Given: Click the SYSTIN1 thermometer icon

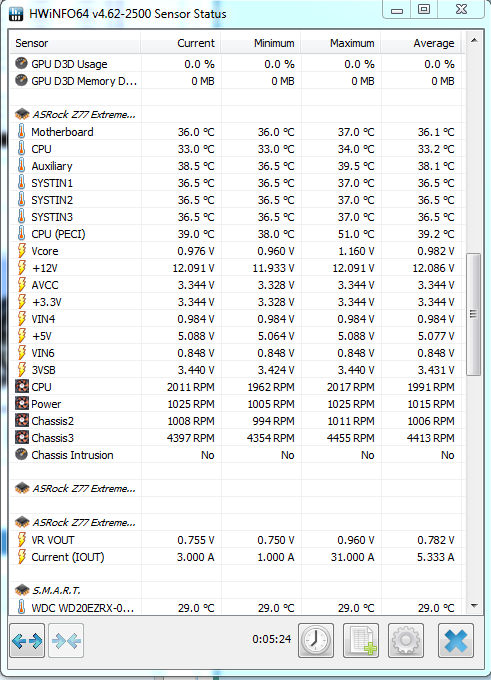Looking at the screenshot, I should coord(21,183).
